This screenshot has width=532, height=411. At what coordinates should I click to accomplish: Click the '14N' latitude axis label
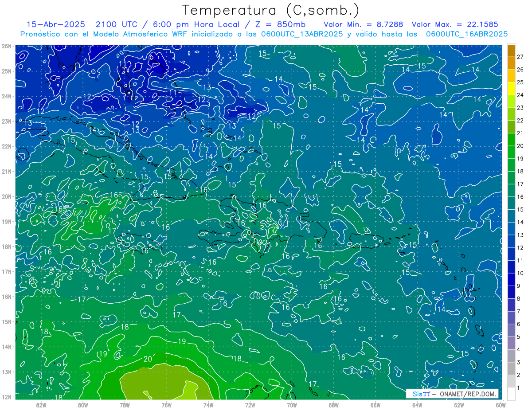[x=6, y=347]
